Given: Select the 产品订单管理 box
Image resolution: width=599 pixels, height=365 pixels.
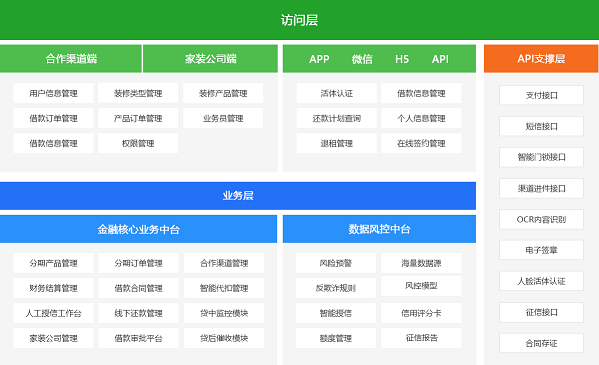Looking at the screenshot, I should pyautogui.click(x=138, y=118).
